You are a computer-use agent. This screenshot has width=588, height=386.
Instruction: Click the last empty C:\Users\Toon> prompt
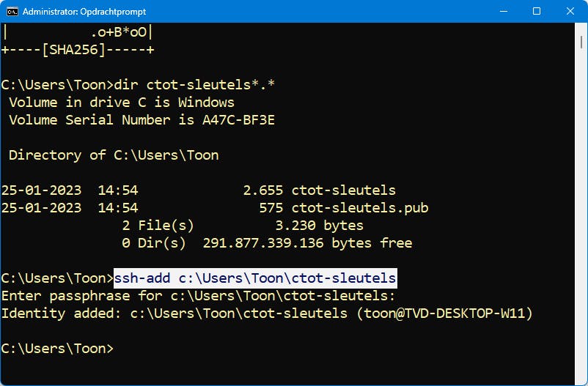[57, 349]
